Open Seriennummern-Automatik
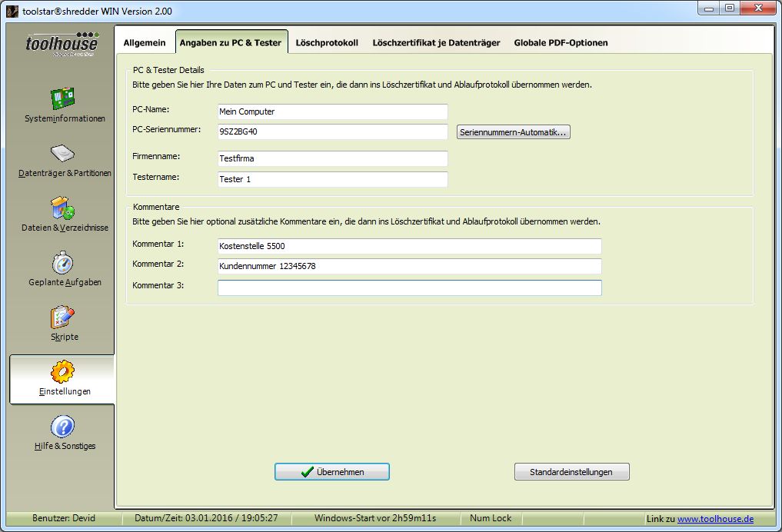This screenshot has height=532, width=782. pos(514,131)
